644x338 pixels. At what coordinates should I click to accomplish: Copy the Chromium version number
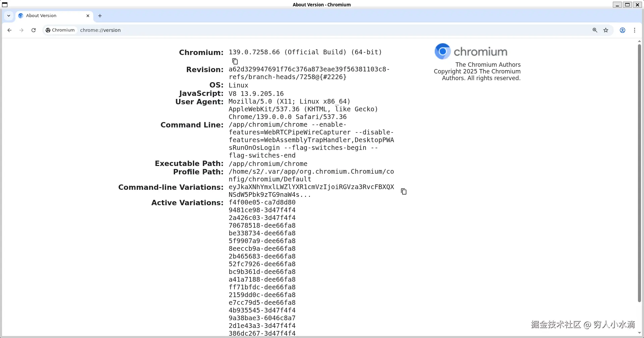coord(234,61)
